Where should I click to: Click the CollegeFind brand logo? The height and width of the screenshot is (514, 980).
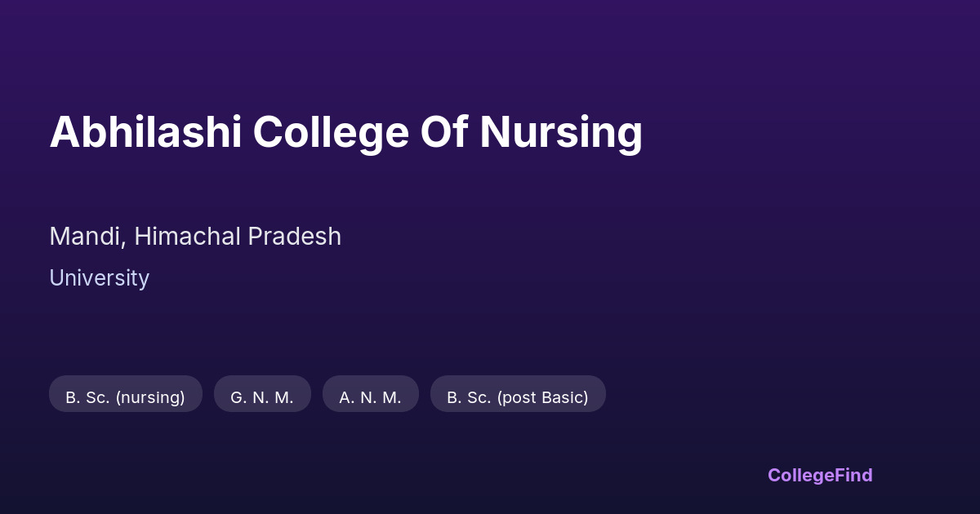click(x=820, y=475)
